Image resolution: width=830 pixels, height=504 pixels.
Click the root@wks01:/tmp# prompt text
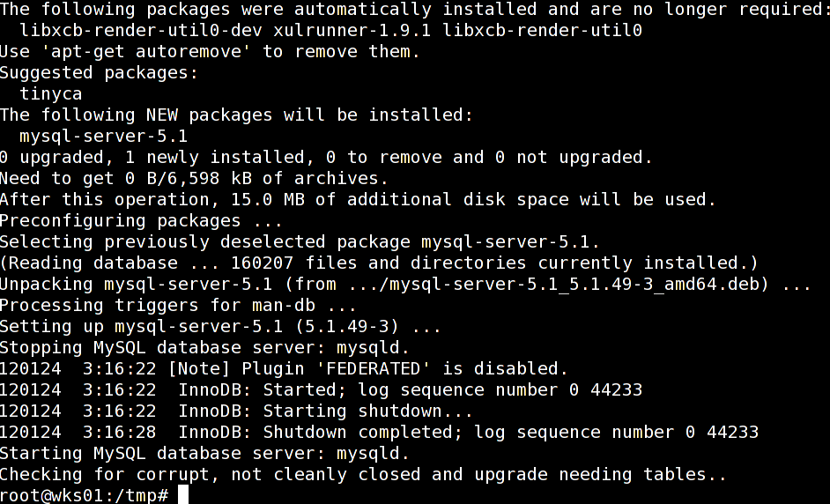[84, 495]
